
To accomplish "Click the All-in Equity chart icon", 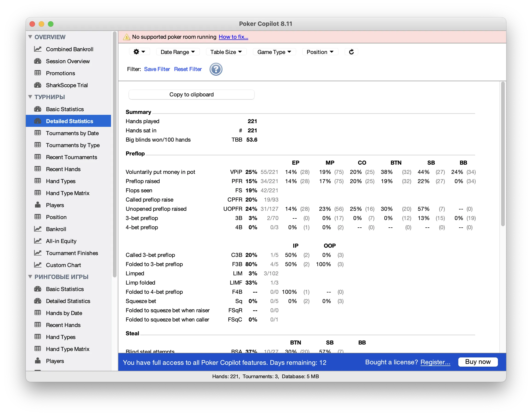I will point(38,241).
